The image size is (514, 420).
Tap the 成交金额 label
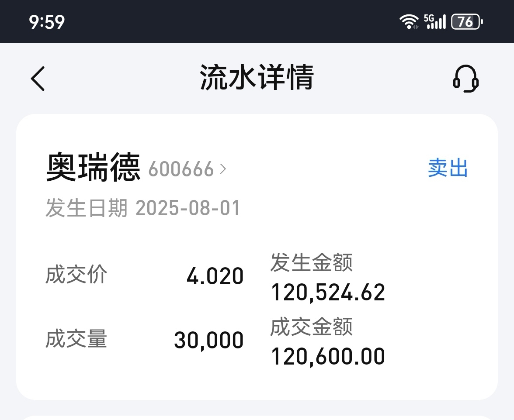[x=311, y=327]
